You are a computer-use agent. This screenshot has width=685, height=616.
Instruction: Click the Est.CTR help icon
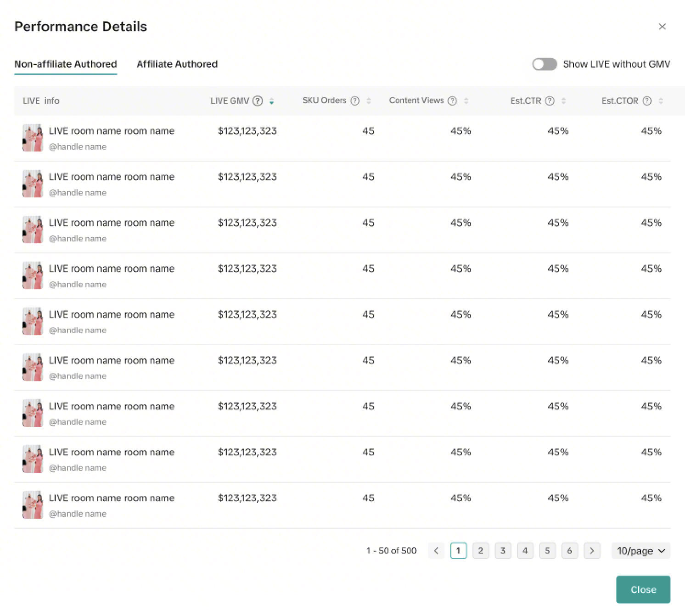click(550, 101)
